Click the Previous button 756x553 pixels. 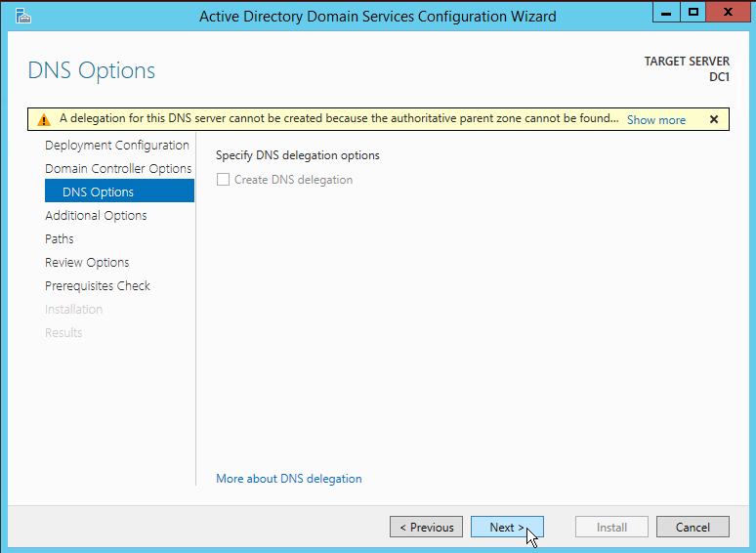[426, 527]
